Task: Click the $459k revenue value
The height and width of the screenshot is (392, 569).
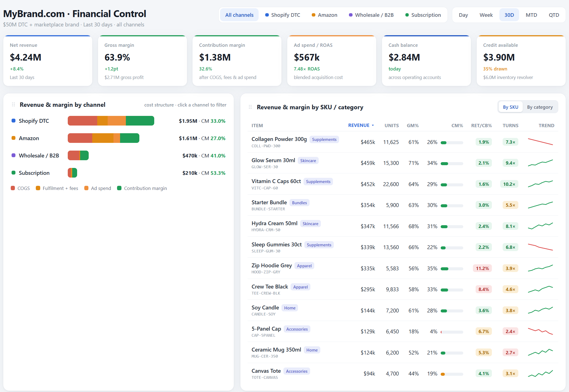Action: [x=368, y=163]
